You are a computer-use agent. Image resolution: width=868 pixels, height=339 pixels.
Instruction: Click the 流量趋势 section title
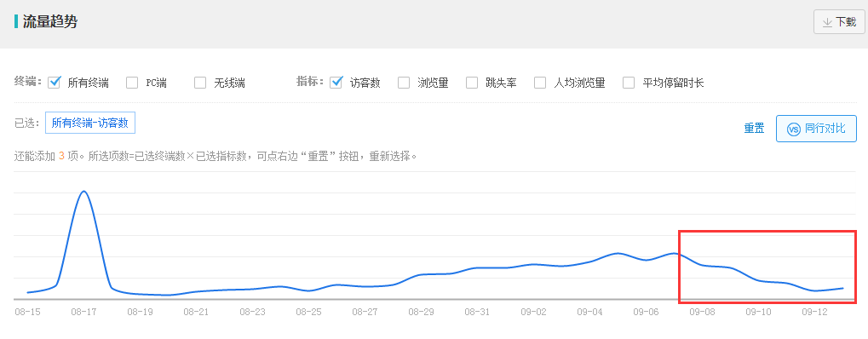[49, 22]
